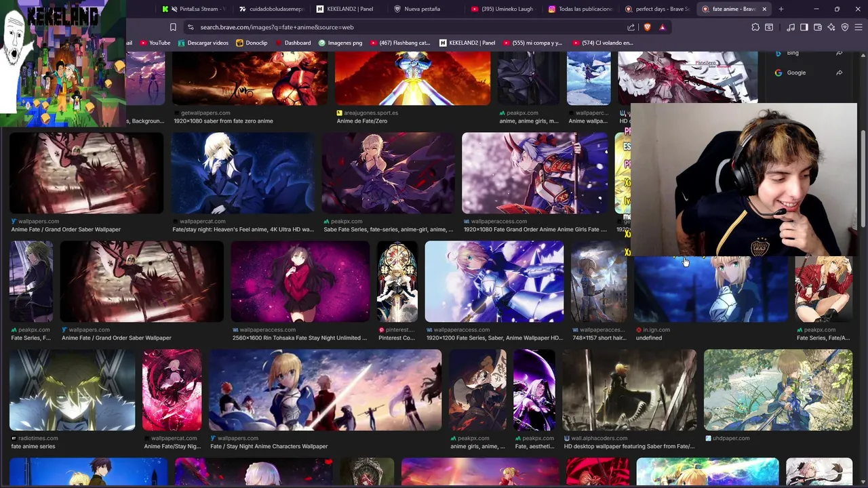Open Brave Shields lion icon
The height and width of the screenshot is (488, 868).
pyautogui.click(x=647, y=27)
